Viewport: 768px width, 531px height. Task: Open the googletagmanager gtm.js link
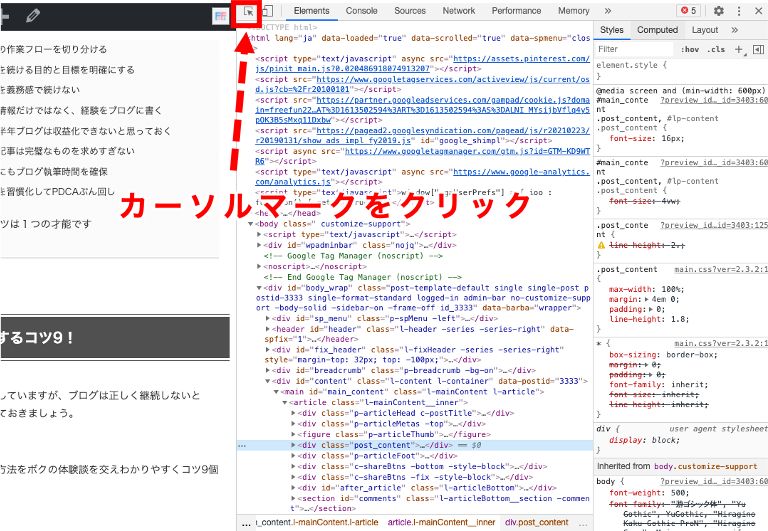(422, 156)
